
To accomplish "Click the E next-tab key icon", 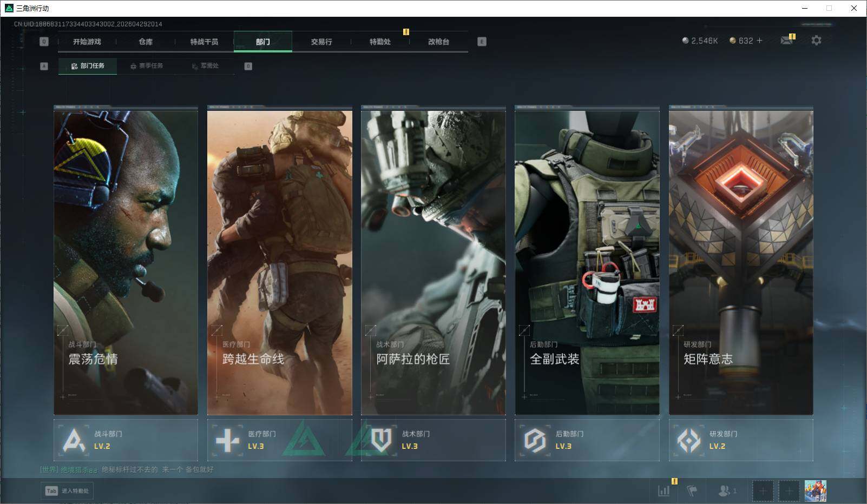I will point(482,42).
